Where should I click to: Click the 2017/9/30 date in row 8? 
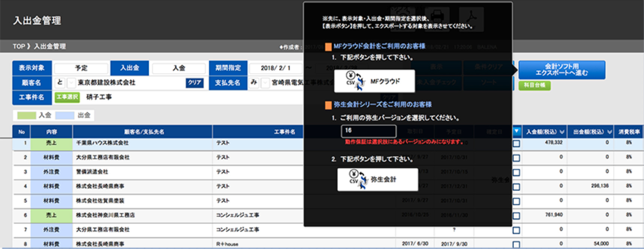[x=454, y=244]
